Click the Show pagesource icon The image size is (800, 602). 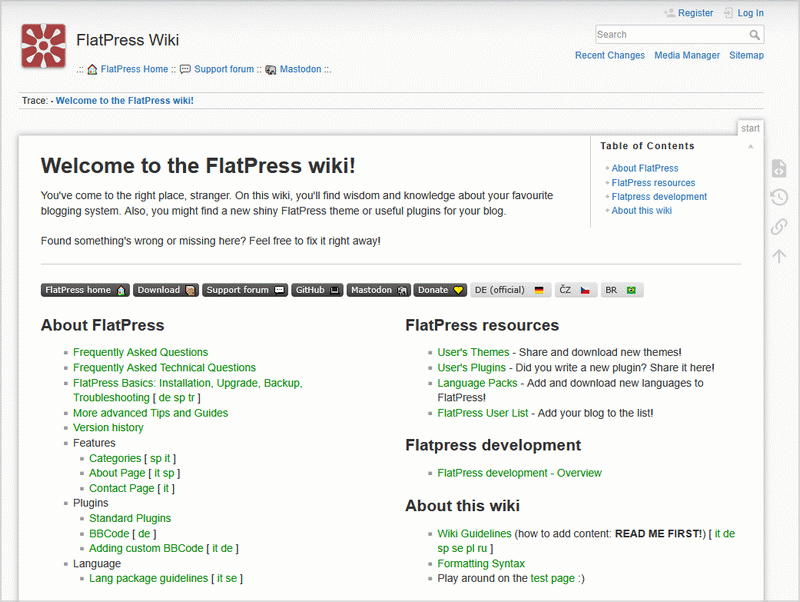778,169
